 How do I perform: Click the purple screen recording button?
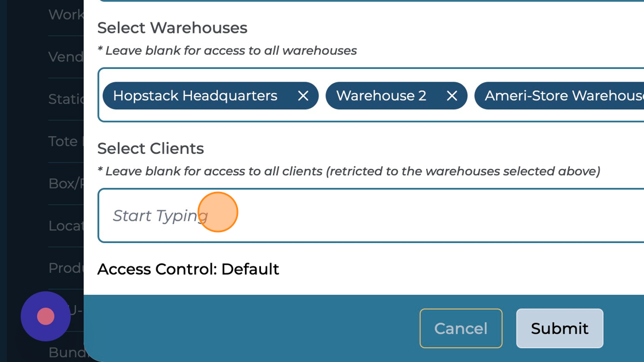pyautogui.click(x=45, y=316)
